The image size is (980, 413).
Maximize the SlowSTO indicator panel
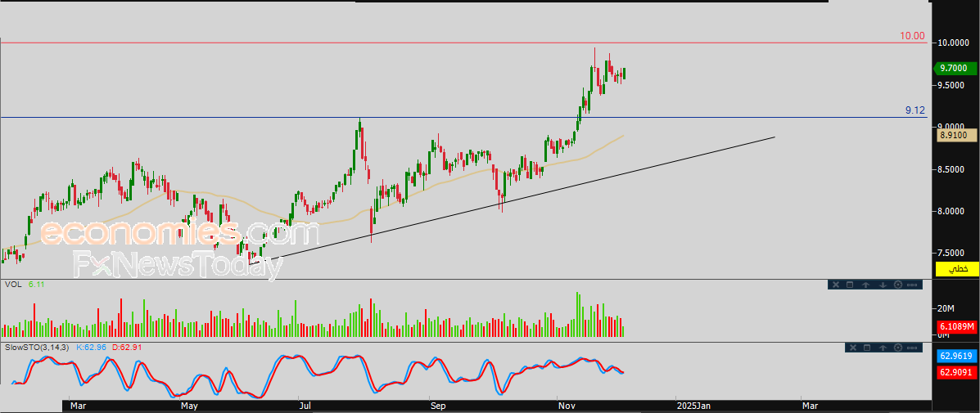867,348
